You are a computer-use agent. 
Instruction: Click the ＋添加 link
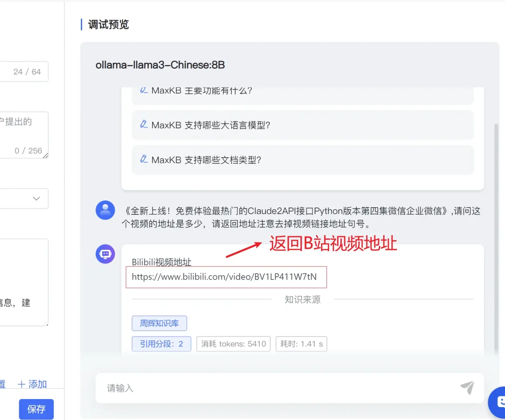coord(32,384)
